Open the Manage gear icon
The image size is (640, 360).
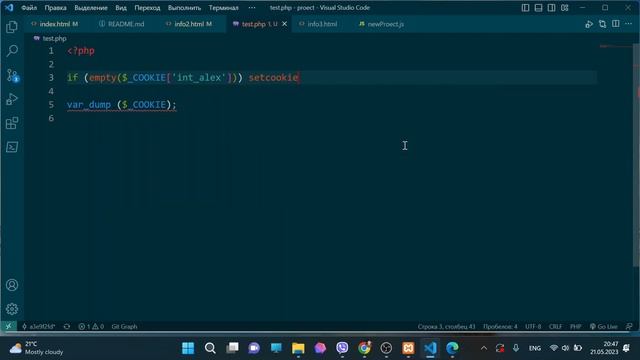[12, 309]
